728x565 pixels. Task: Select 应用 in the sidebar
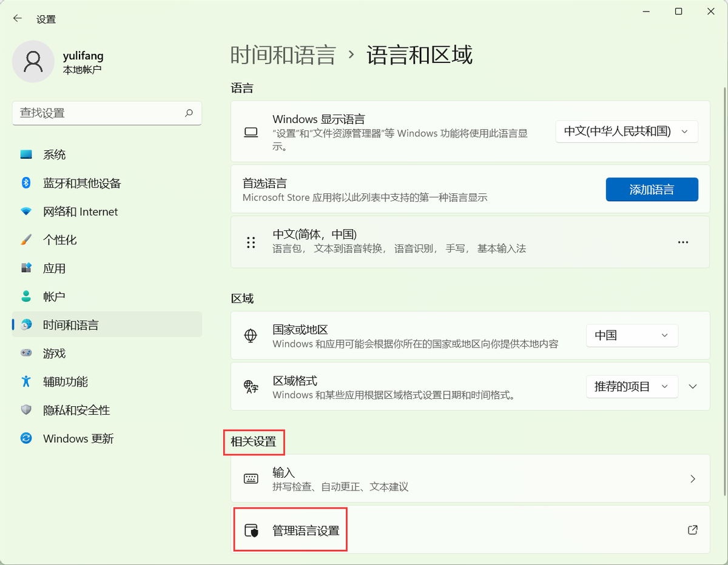coord(107,269)
